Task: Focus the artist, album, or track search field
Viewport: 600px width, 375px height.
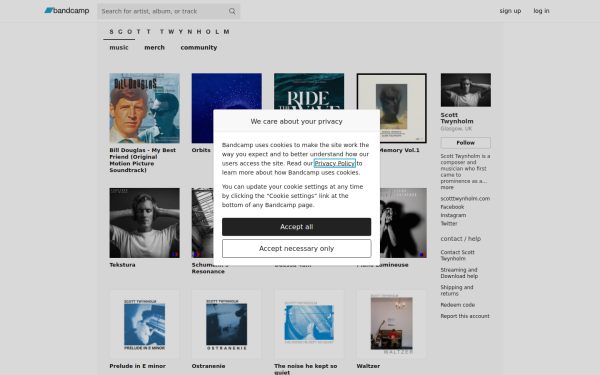Action: (x=168, y=11)
